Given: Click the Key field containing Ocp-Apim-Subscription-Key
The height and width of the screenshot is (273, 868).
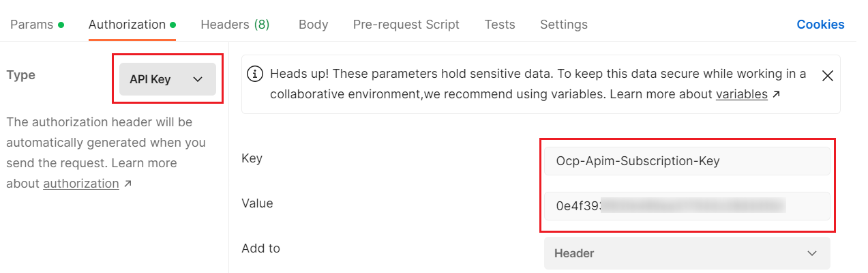Looking at the screenshot, I should click(x=687, y=161).
